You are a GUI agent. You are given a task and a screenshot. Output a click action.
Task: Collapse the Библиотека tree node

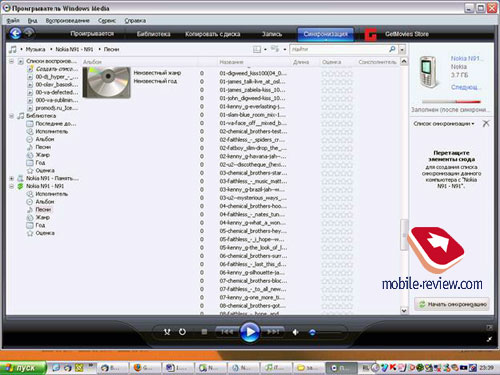tap(11, 116)
